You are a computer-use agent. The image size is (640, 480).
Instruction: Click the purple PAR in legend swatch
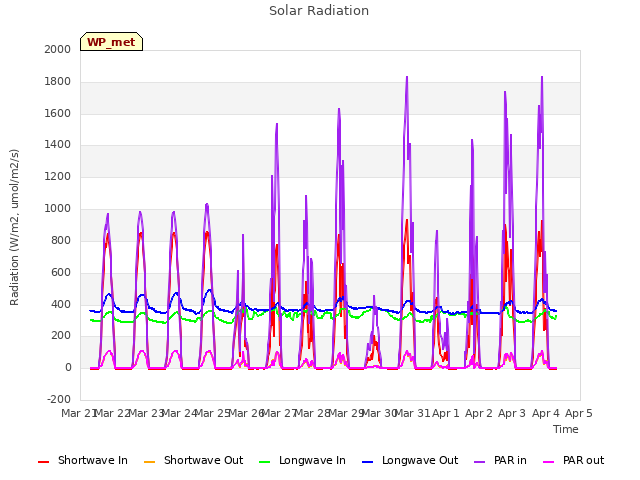(480, 462)
